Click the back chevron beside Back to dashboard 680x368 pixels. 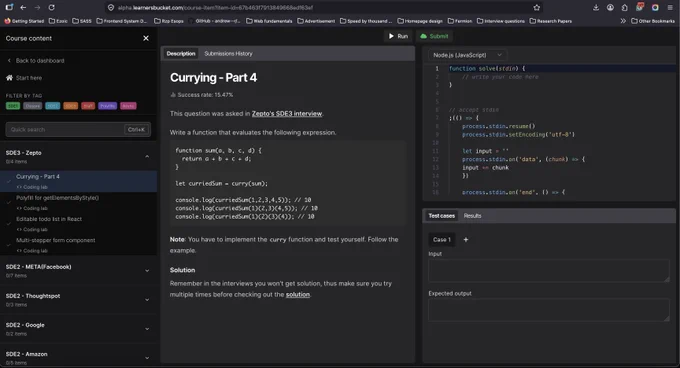[9, 61]
